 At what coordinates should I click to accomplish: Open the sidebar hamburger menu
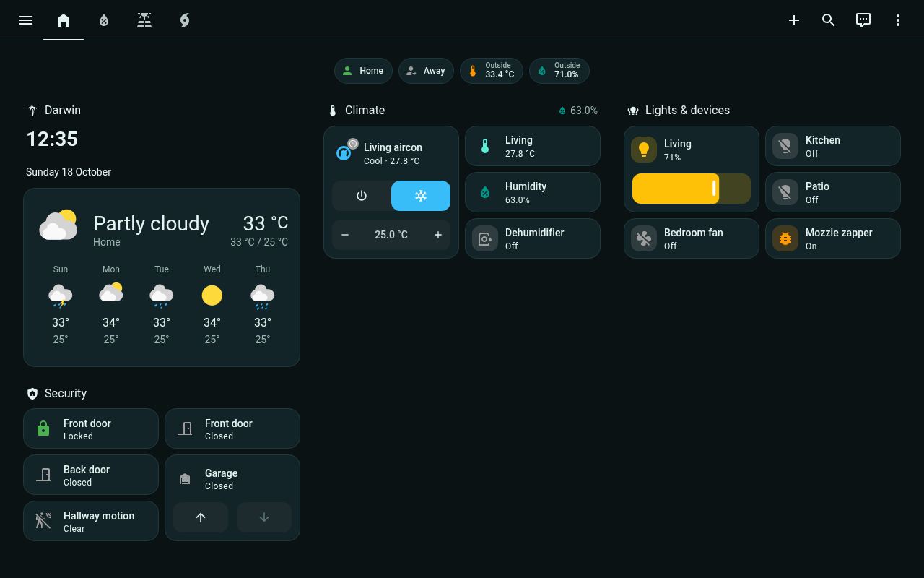click(26, 20)
